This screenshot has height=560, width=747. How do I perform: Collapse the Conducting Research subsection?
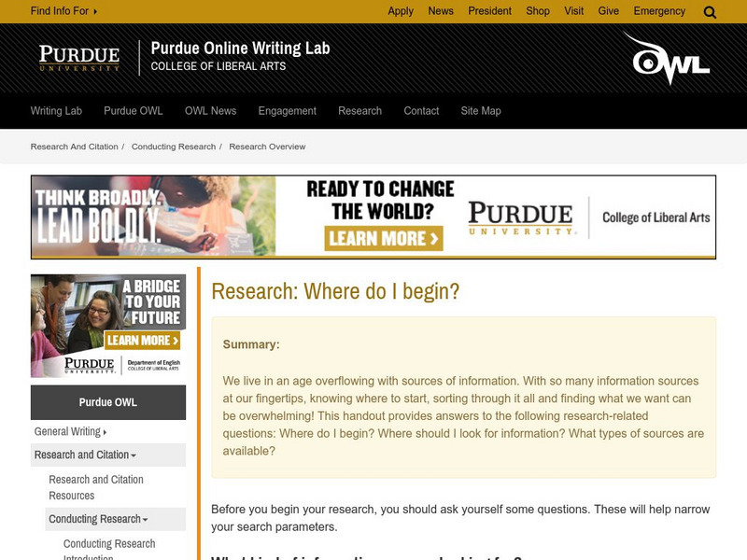coord(115,519)
